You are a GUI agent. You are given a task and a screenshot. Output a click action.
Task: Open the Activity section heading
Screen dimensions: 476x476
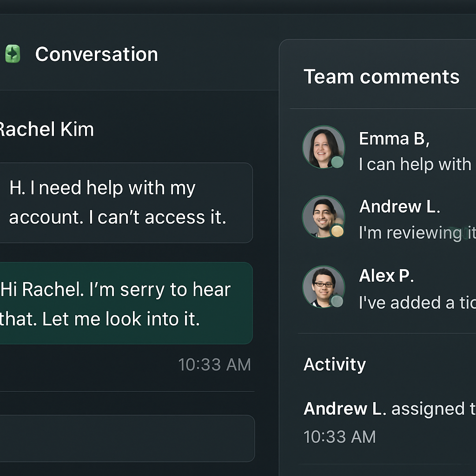click(x=335, y=364)
